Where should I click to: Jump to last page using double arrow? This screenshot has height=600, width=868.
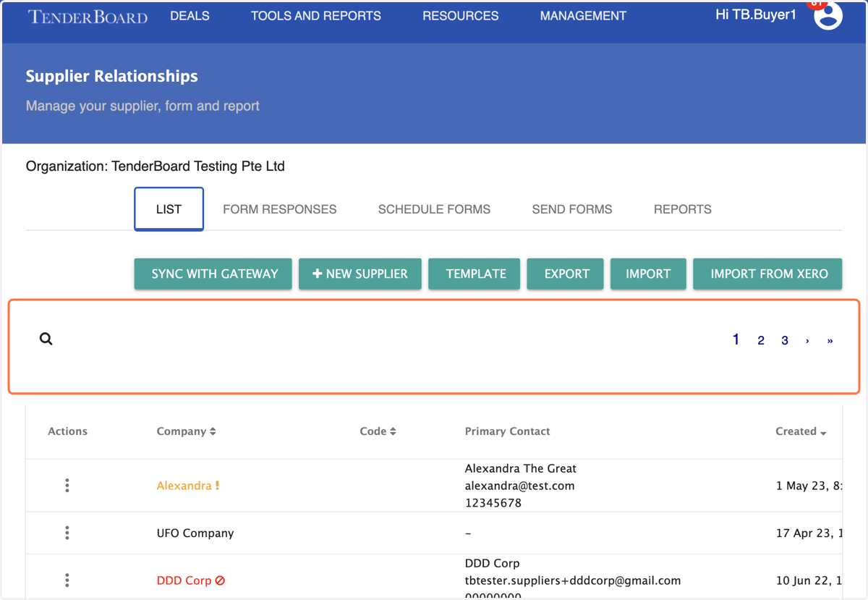click(x=830, y=340)
